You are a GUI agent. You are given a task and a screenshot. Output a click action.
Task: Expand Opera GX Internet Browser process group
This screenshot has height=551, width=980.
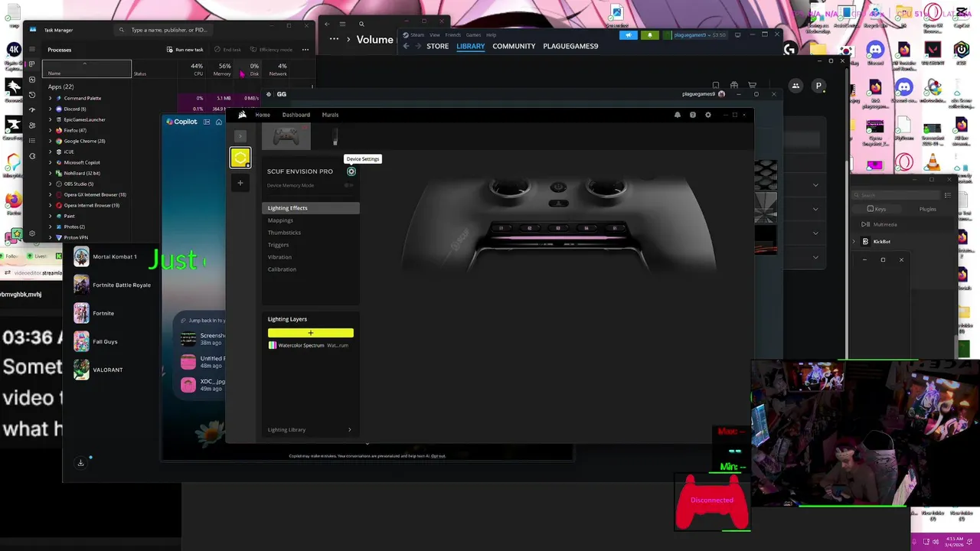(x=51, y=194)
